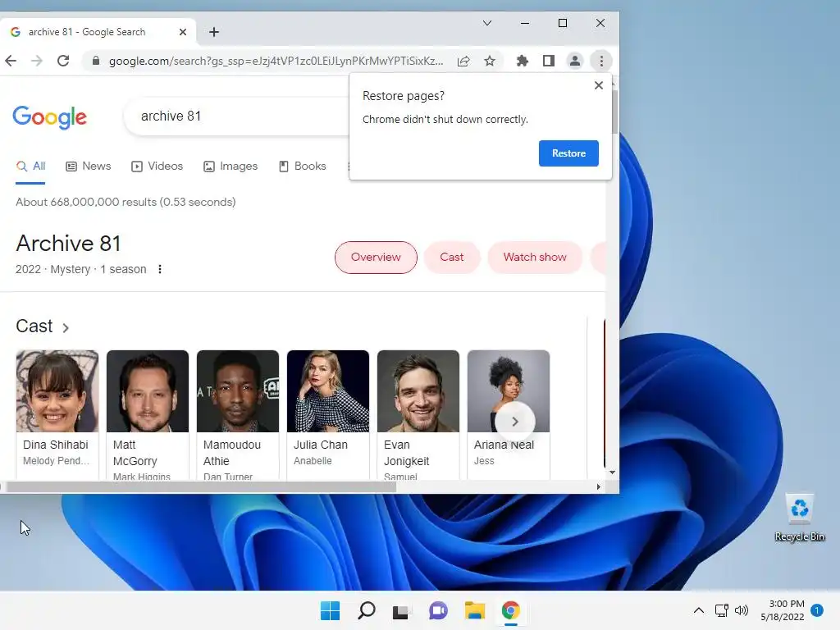Viewport: 840px width, 630px height.
Task: Switch to the Videos results tab
Action: [x=157, y=167]
